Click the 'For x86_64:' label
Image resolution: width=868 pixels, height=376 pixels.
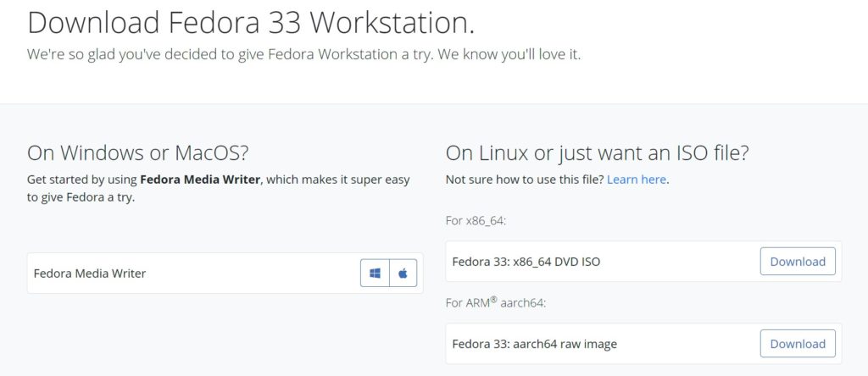(x=476, y=221)
